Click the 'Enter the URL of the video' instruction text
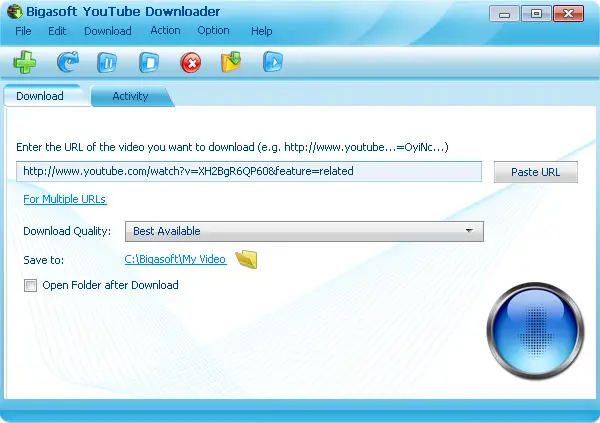The image size is (600, 423). click(x=232, y=147)
